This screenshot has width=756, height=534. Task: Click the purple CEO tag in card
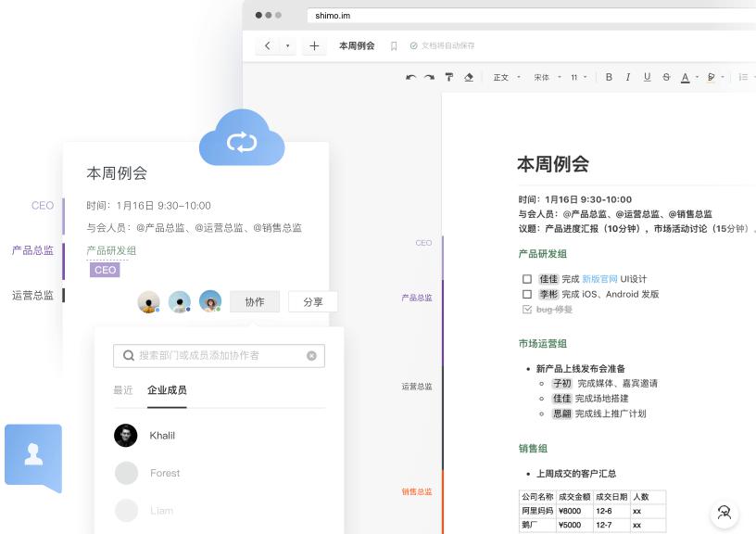(x=105, y=270)
